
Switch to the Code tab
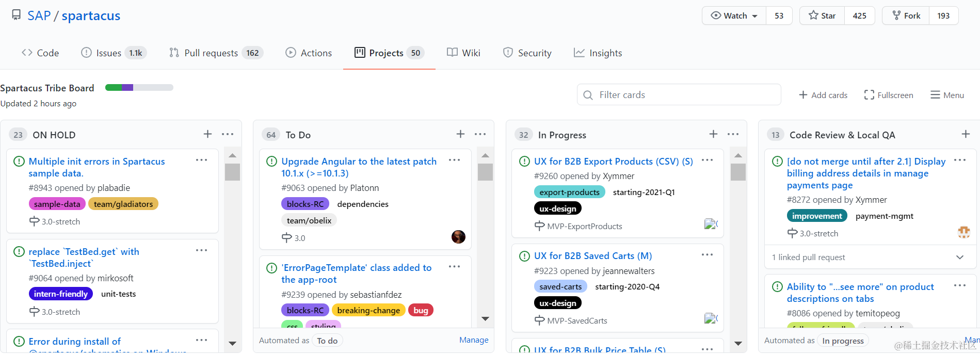coord(40,53)
